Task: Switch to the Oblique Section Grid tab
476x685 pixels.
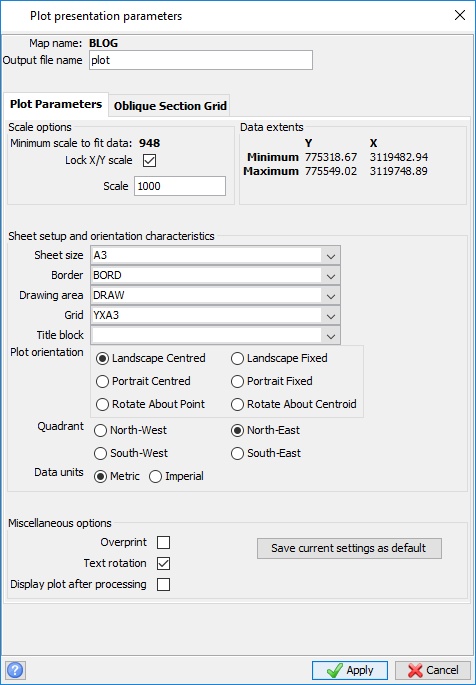Action: (x=170, y=106)
